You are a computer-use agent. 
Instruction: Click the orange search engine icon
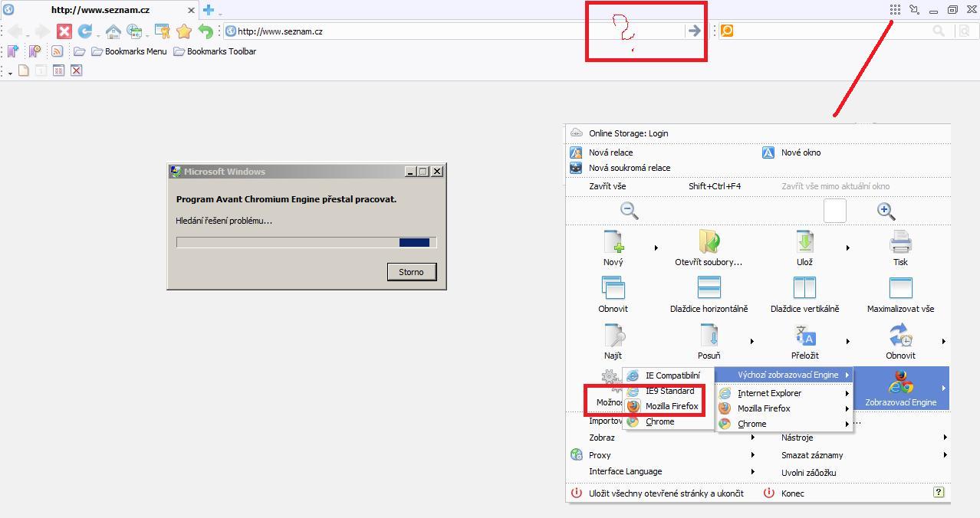click(727, 31)
